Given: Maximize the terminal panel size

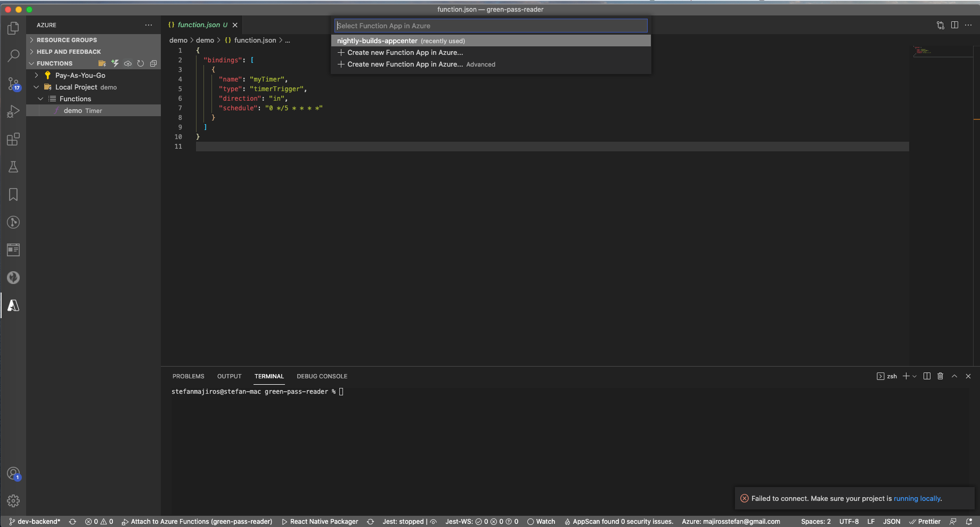Looking at the screenshot, I should pos(954,376).
